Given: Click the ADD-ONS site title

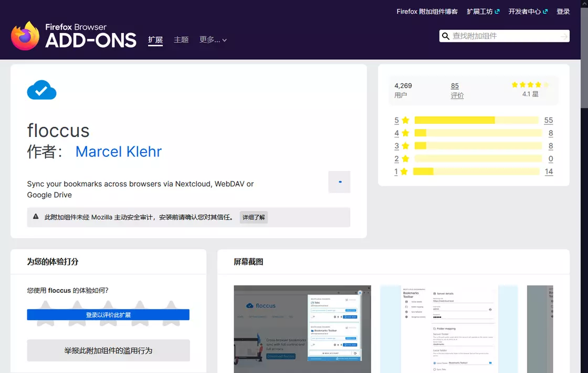Looking at the screenshot, I should click(91, 40).
